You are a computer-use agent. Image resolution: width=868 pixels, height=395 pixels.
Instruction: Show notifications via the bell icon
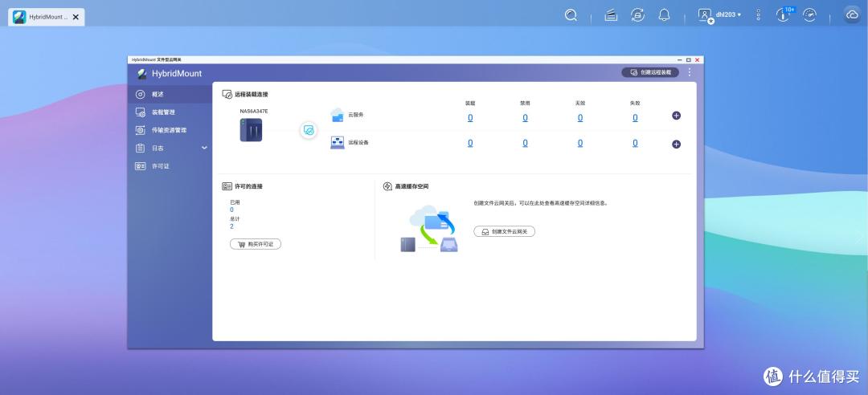[665, 15]
